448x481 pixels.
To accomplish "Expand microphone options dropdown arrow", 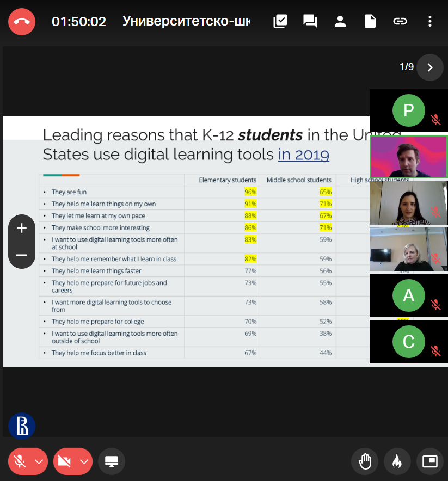I will (39, 461).
